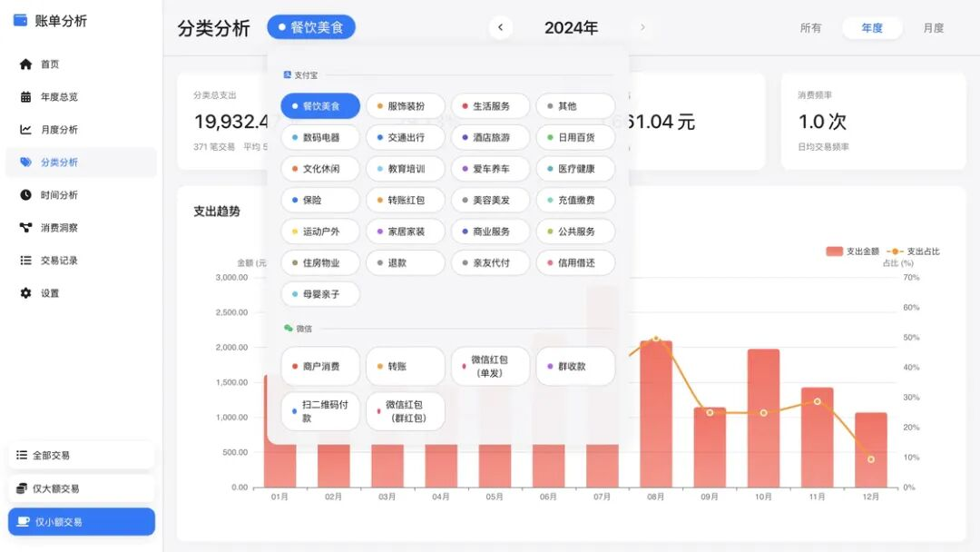The width and height of the screenshot is (980, 552).
Task: Switch to the 月度 tab
Action: click(x=933, y=28)
